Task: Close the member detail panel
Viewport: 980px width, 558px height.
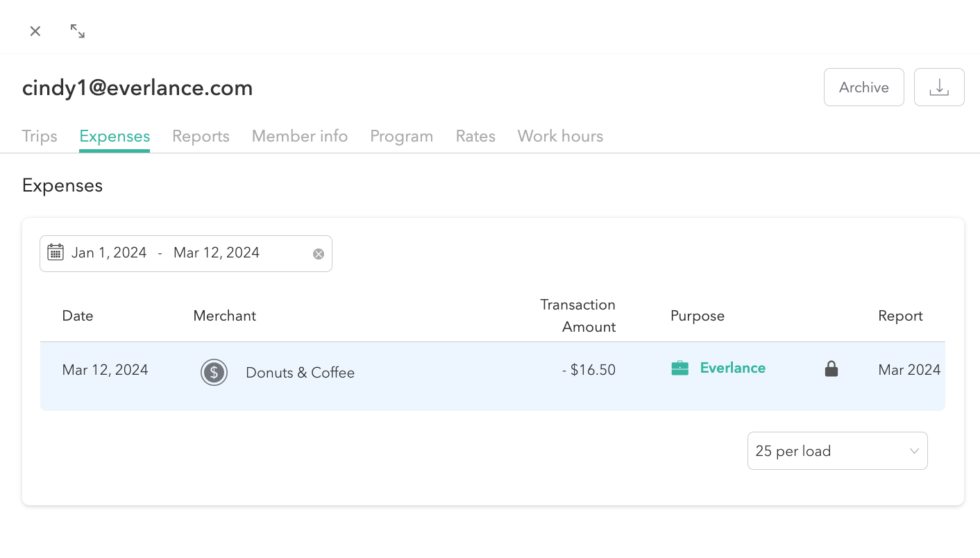Action: [x=35, y=31]
